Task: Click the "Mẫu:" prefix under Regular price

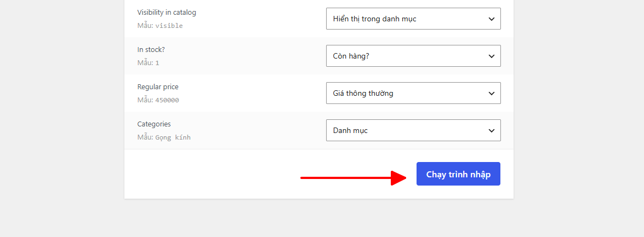Action: point(145,100)
